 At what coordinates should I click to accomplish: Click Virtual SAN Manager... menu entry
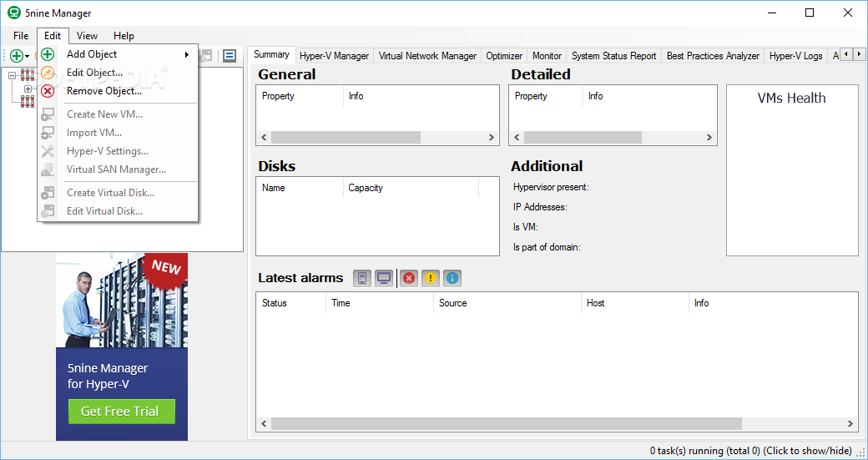[x=118, y=169]
